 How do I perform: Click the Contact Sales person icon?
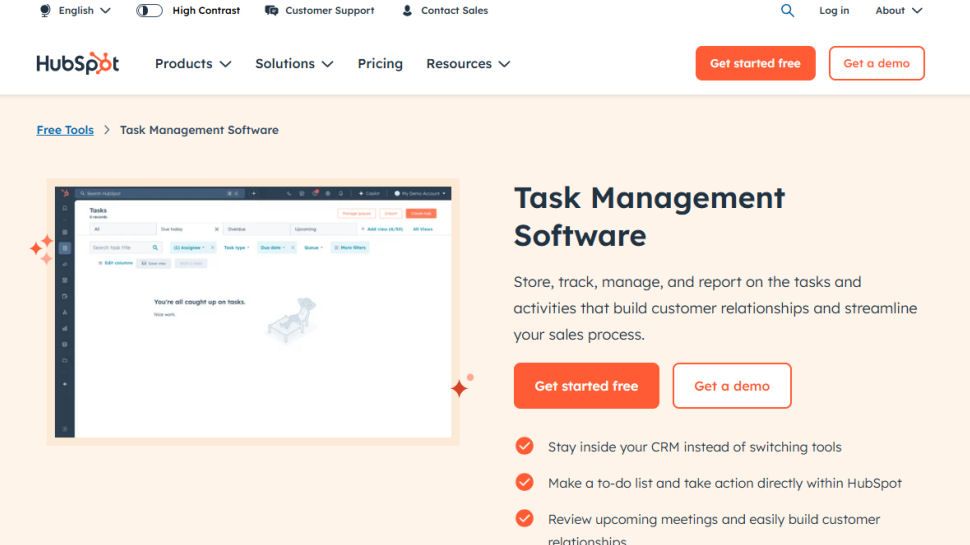[x=407, y=11]
